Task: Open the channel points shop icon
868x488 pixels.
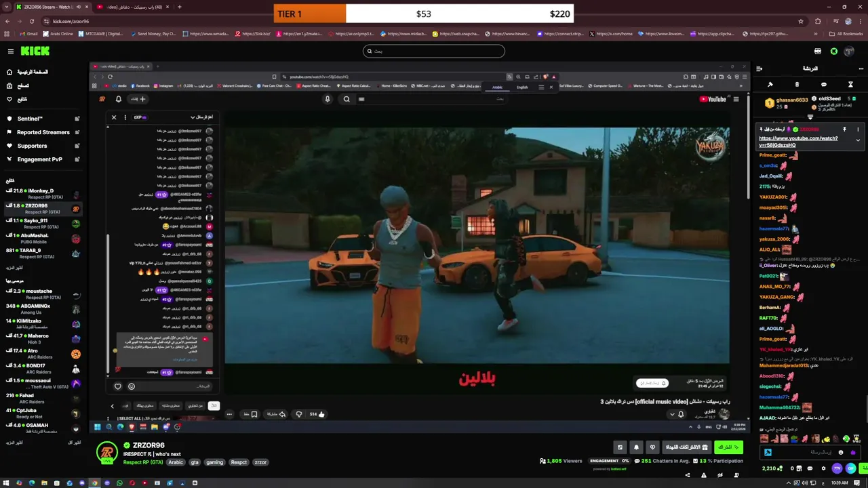Action: point(799,468)
